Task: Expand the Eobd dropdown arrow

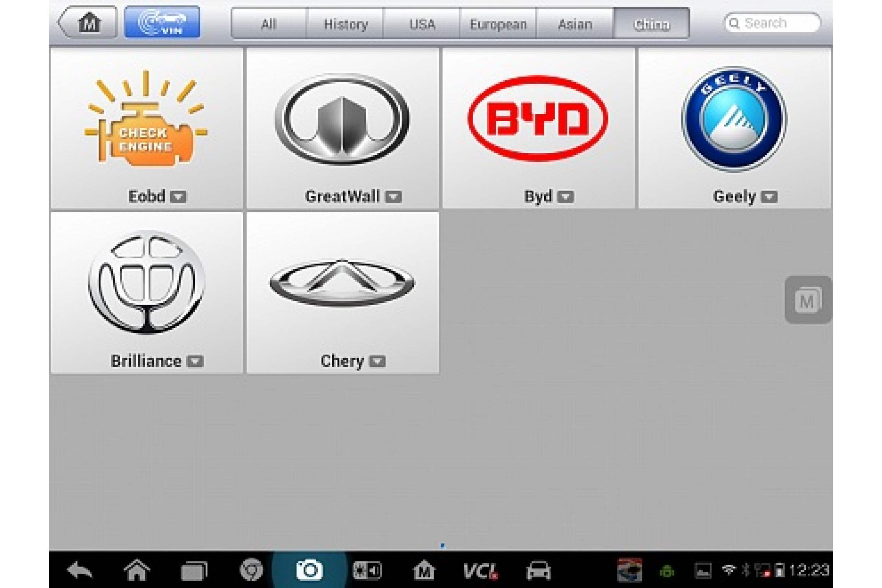Action: coord(178,197)
